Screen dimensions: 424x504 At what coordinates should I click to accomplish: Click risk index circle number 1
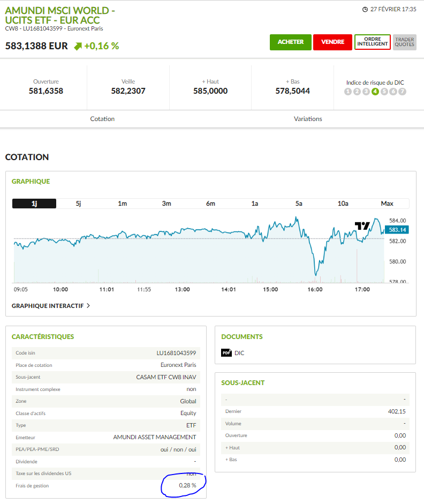tap(348, 92)
